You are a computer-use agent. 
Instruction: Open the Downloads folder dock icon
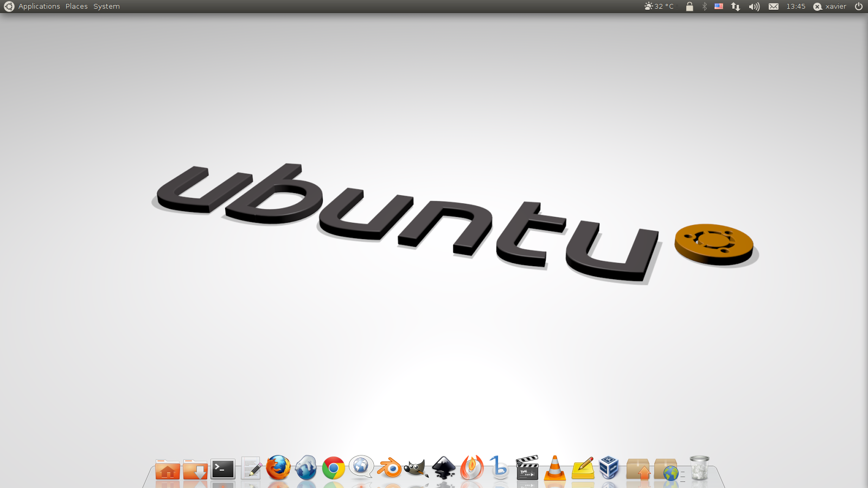[x=195, y=469]
